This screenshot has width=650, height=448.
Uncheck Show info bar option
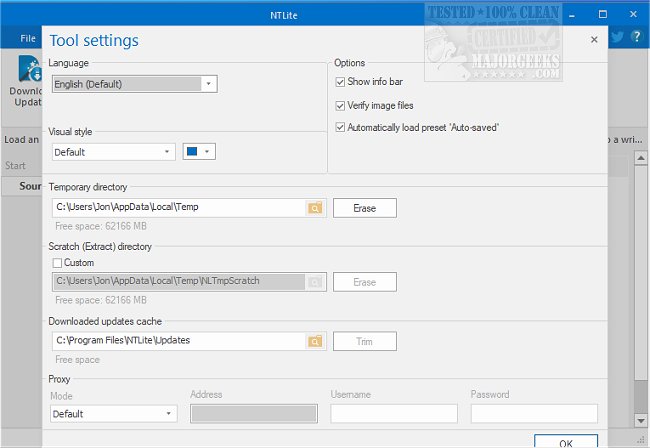click(x=341, y=81)
